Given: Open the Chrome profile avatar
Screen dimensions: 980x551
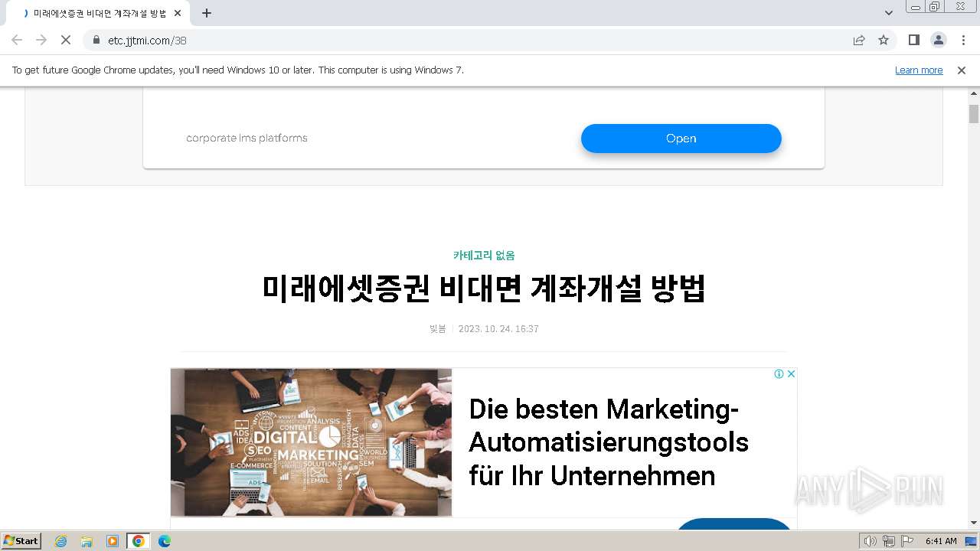Looking at the screenshot, I should pyautogui.click(x=938, y=40).
